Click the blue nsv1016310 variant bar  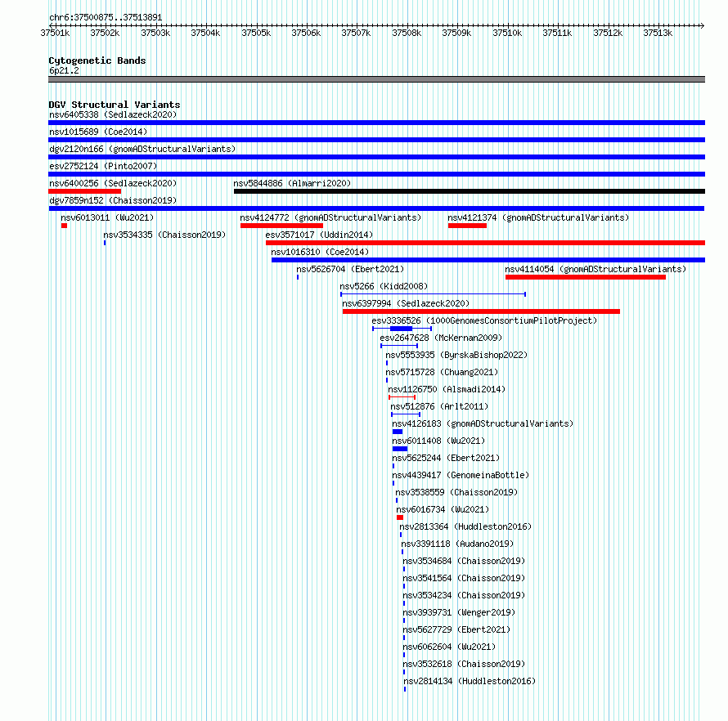point(488,260)
